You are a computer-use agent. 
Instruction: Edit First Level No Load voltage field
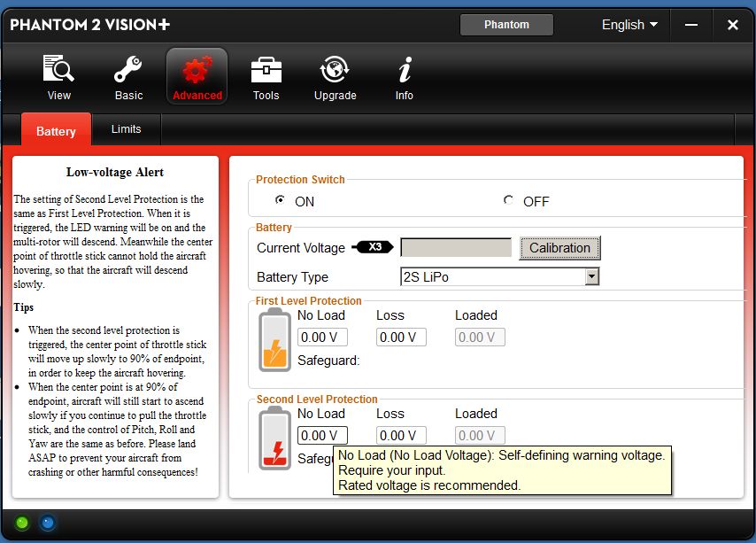pyautogui.click(x=322, y=337)
